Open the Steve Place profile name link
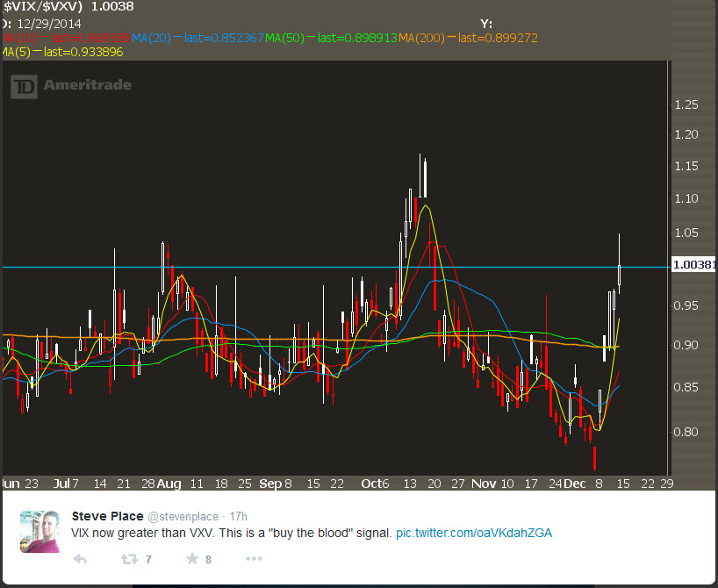This screenshot has height=588, width=718. [107, 516]
